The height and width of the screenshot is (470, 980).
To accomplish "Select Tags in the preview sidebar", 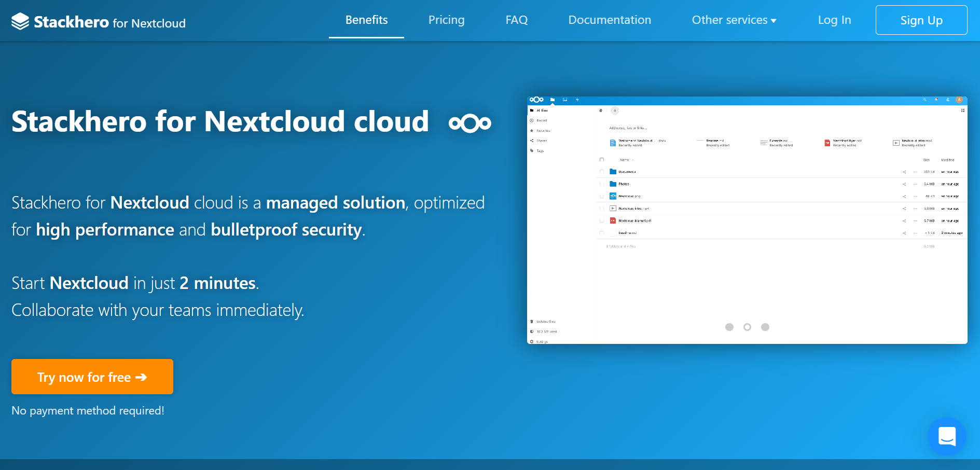I will pos(537,151).
